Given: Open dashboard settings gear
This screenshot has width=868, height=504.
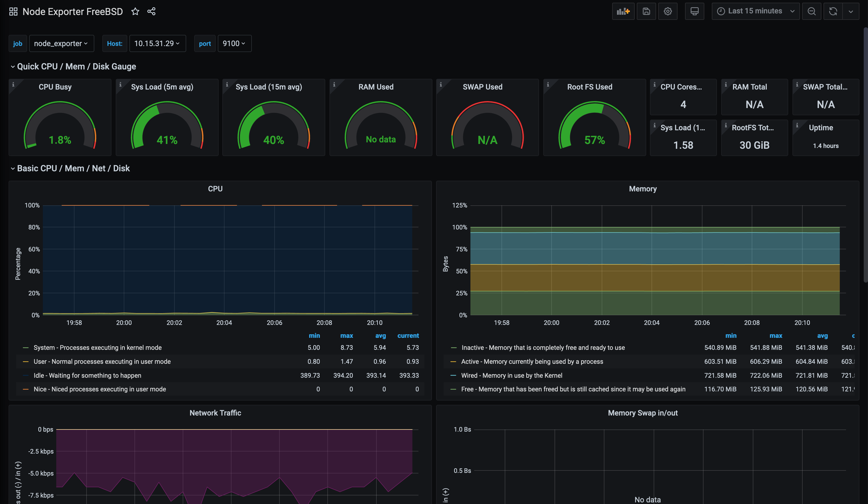Looking at the screenshot, I should pyautogui.click(x=668, y=11).
